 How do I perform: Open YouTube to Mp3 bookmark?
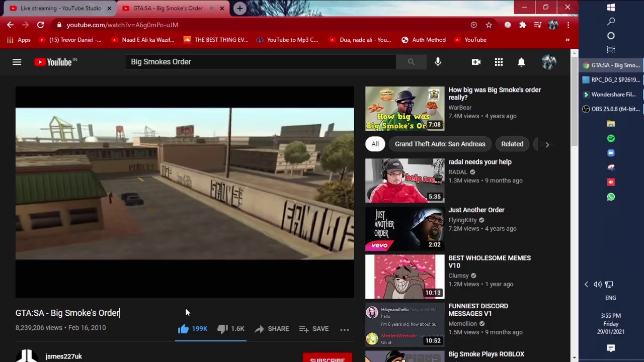point(287,40)
